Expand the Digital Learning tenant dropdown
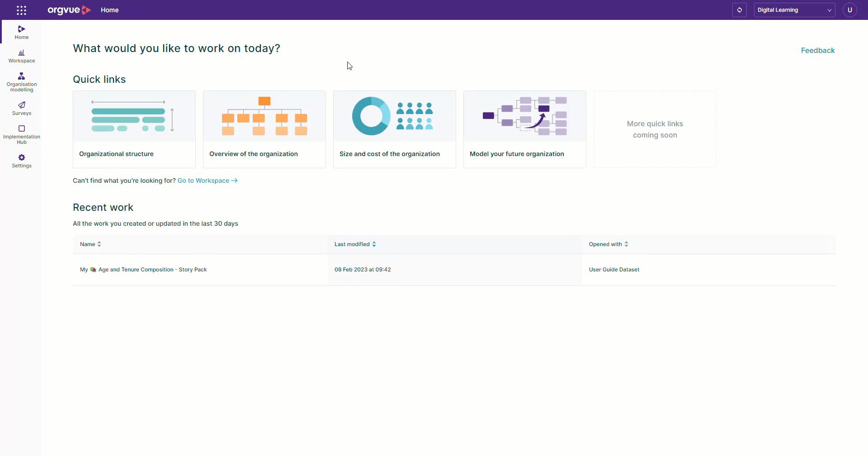Viewport: 868px width, 456px height. [794, 10]
